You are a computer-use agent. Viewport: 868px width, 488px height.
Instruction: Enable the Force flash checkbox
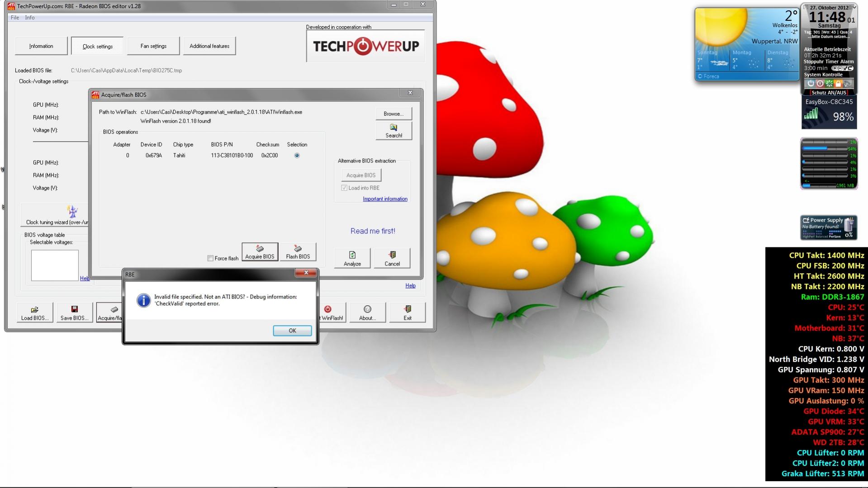coord(210,258)
